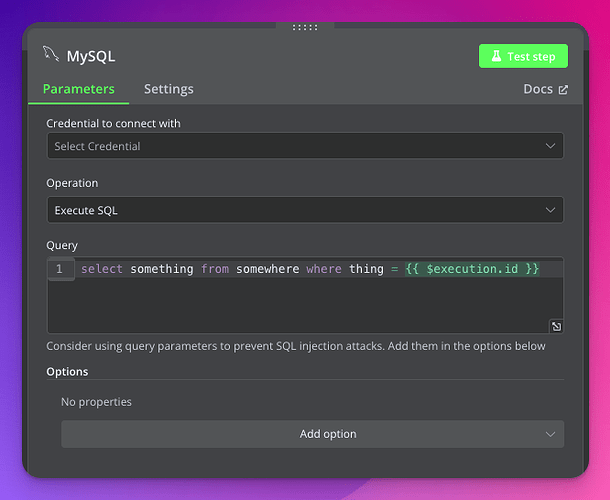Click the 'No properties' text

coord(96,402)
